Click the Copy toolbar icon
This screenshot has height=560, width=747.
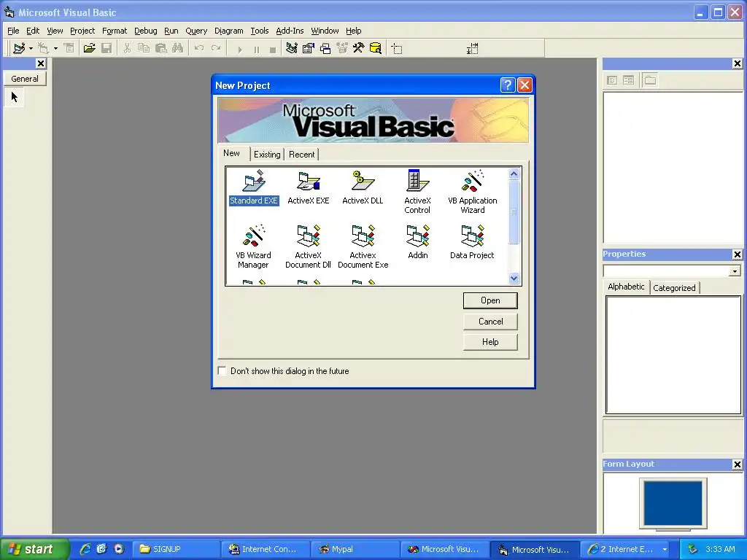click(x=144, y=48)
